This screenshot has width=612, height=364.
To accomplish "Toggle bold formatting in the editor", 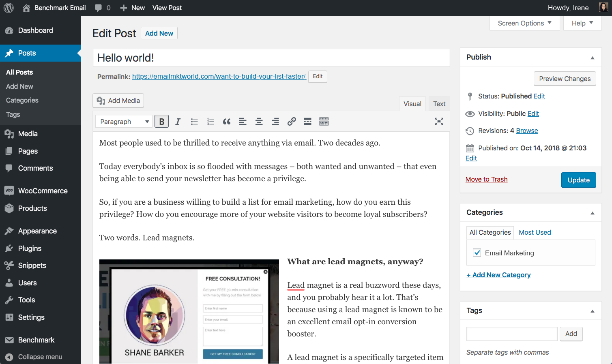I will (x=161, y=121).
